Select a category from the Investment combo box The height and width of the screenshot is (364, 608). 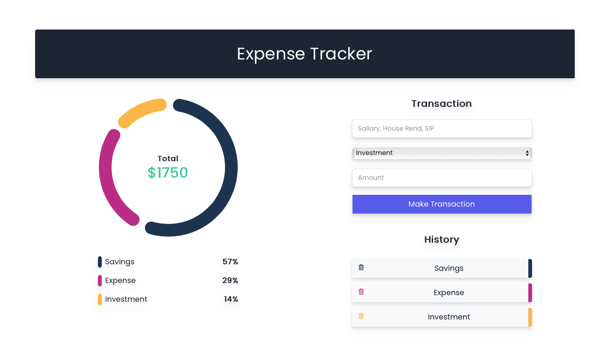442,153
